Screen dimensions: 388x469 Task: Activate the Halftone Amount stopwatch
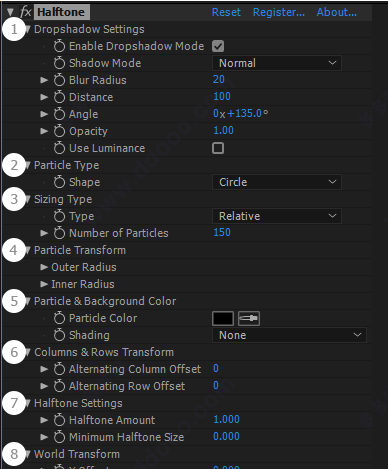(59, 420)
